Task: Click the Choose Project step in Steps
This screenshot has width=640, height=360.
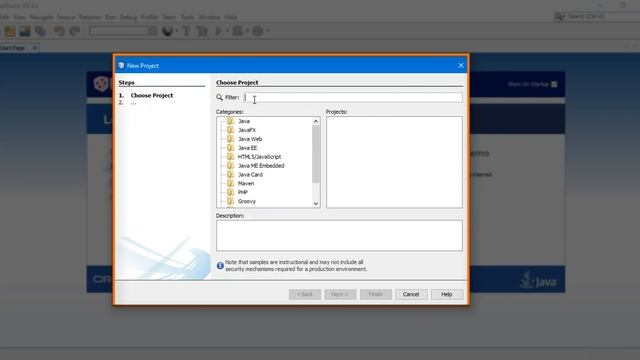Action: tap(151, 96)
